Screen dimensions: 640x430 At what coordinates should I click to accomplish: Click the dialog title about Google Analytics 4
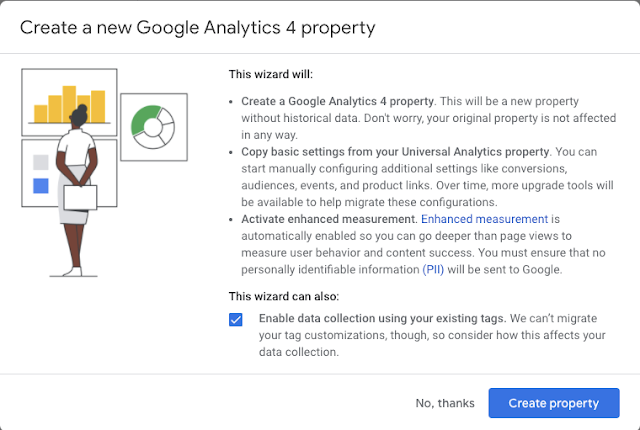[198, 27]
